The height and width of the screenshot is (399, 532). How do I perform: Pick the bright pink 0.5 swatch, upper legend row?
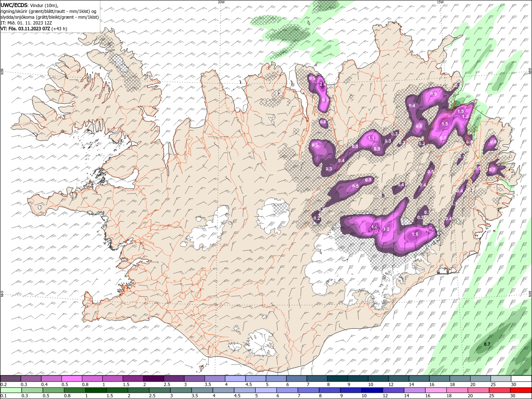71,379
